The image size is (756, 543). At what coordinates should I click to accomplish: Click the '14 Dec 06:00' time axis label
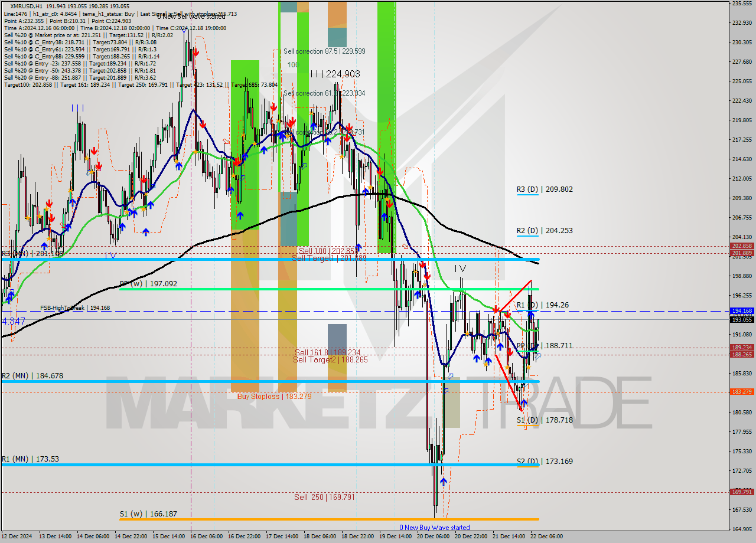pyautogui.click(x=92, y=537)
